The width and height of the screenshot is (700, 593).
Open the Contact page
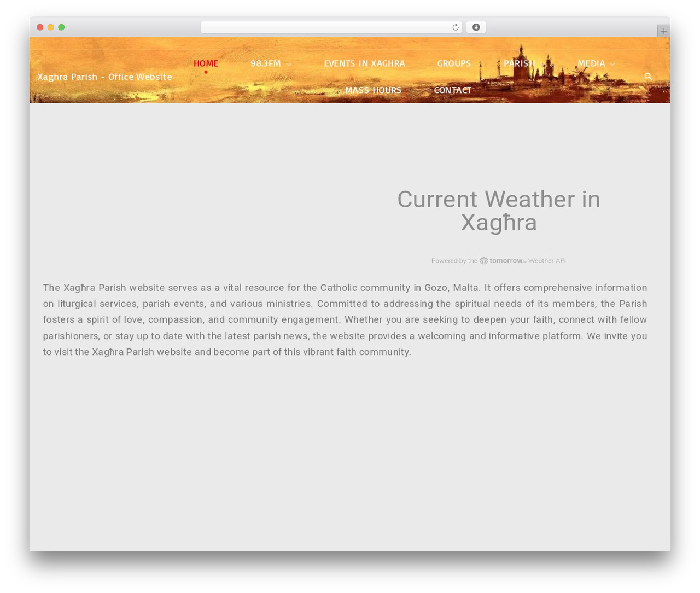tap(452, 90)
